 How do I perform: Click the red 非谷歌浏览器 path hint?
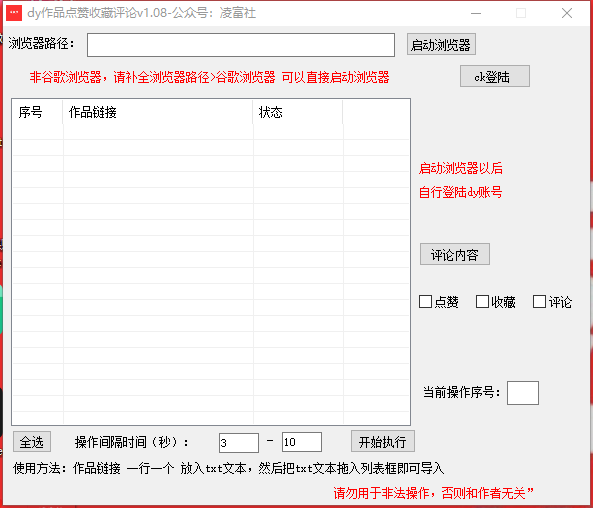click(210, 77)
